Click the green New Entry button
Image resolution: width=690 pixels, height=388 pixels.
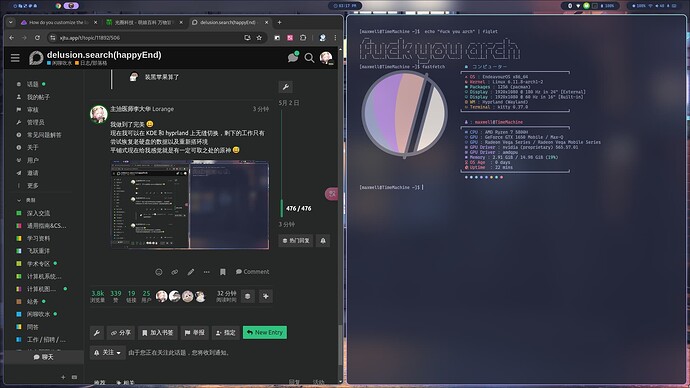coord(265,333)
